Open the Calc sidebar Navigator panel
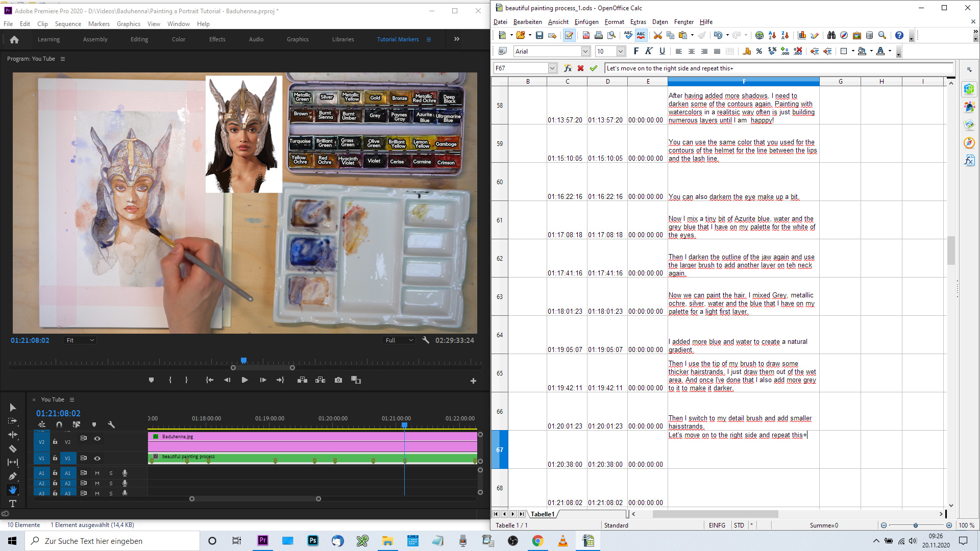Viewport: 980px width, 551px height. pos(969,142)
